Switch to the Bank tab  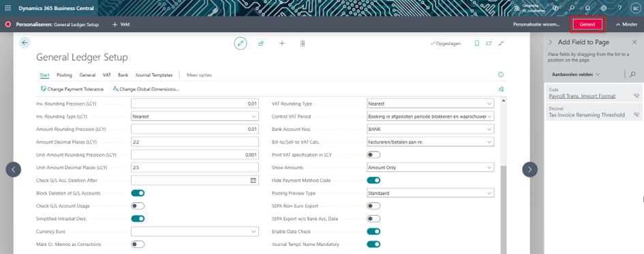[x=123, y=75]
